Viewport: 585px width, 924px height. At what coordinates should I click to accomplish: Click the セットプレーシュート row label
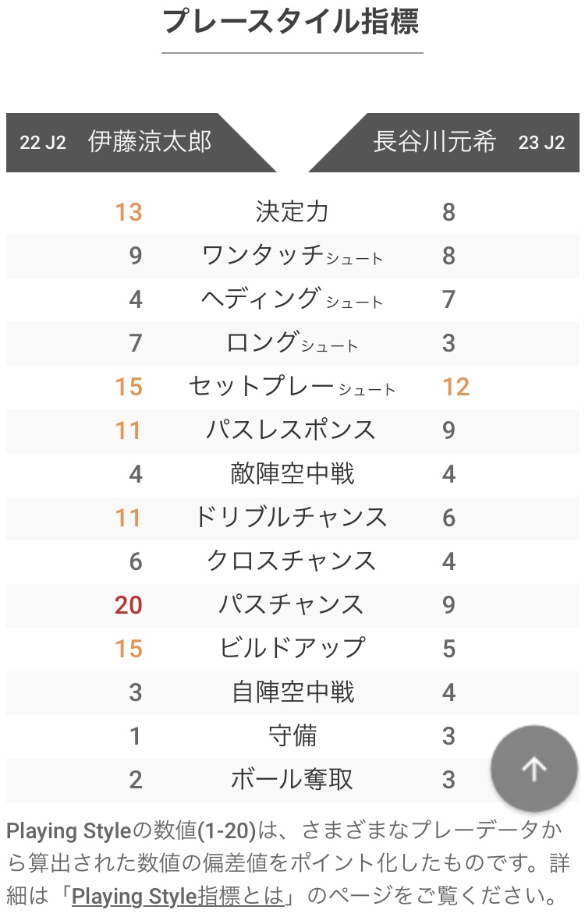click(x=292, y=387)
